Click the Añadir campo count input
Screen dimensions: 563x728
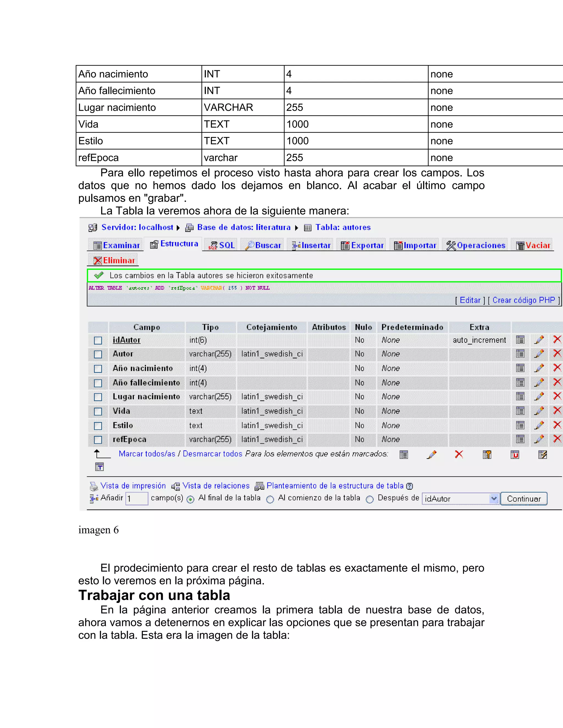coord(137,499)
